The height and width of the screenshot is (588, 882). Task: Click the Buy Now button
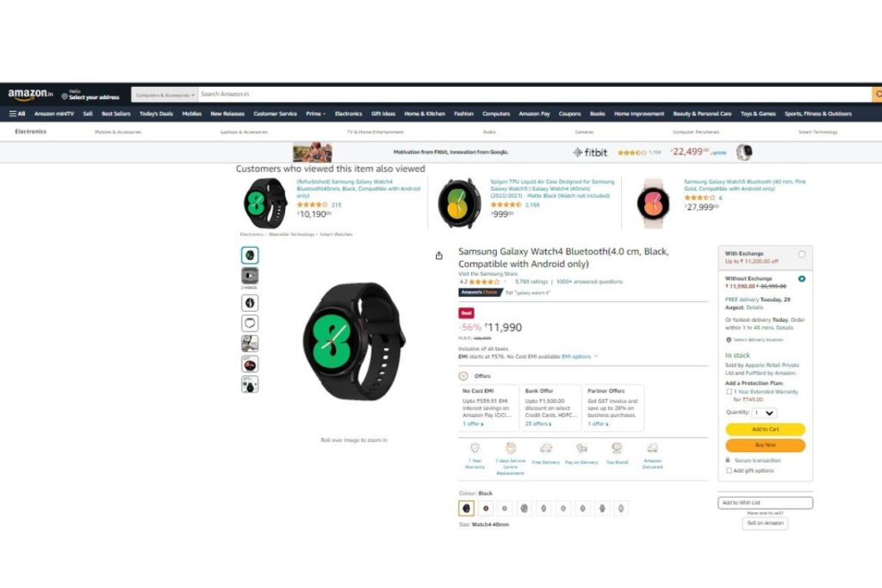[x=765, y=445]
